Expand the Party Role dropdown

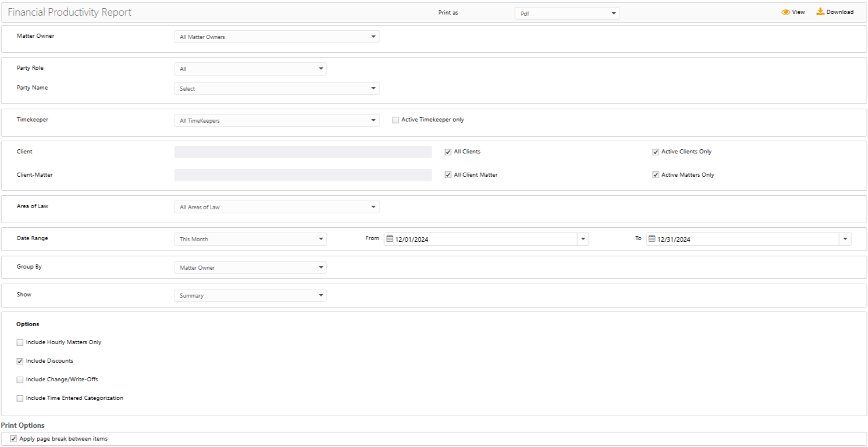point(250,69)
